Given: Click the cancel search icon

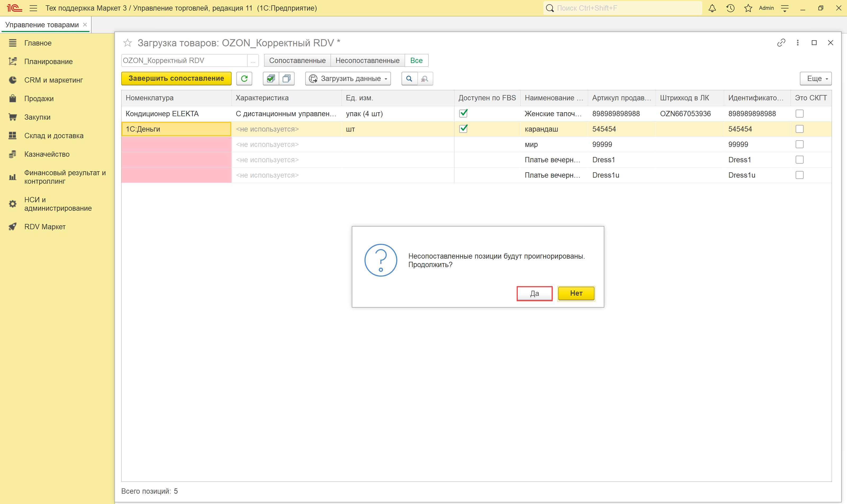Looking at the screenshot, I should (x=425, y=78).
